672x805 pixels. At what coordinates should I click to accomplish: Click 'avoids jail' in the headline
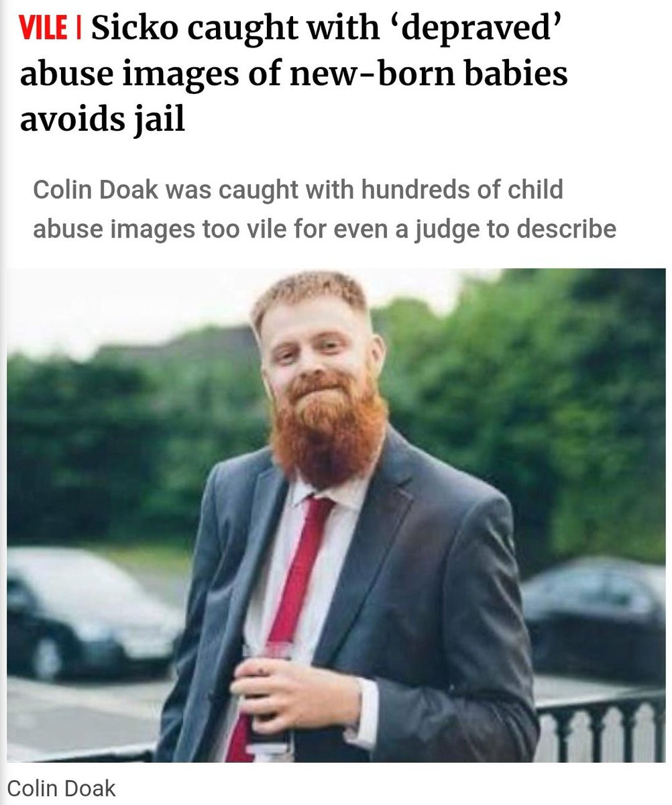tap(102, 120)
